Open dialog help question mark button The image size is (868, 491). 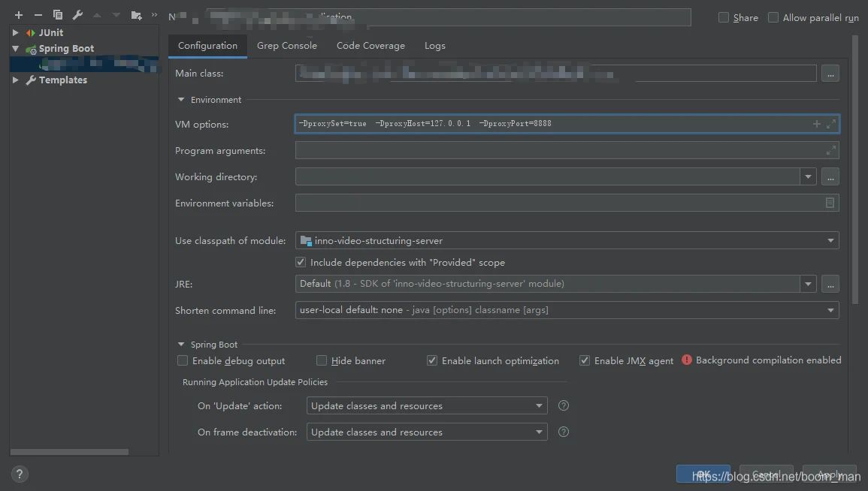(20, 474)
